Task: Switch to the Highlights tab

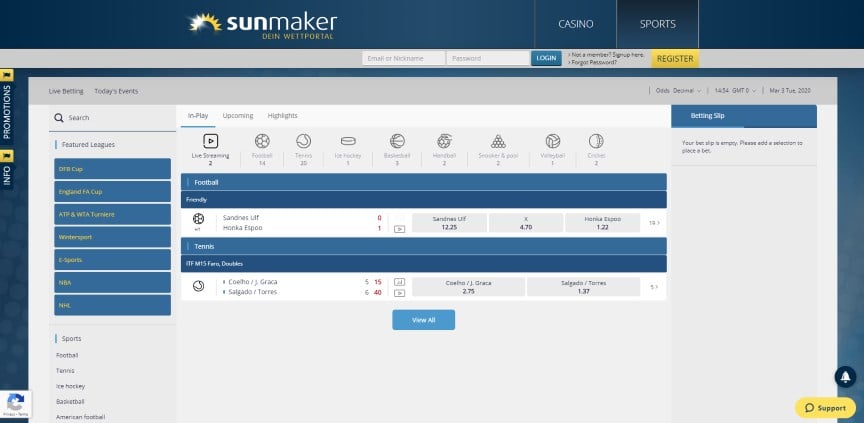Action: coord(283,116)
